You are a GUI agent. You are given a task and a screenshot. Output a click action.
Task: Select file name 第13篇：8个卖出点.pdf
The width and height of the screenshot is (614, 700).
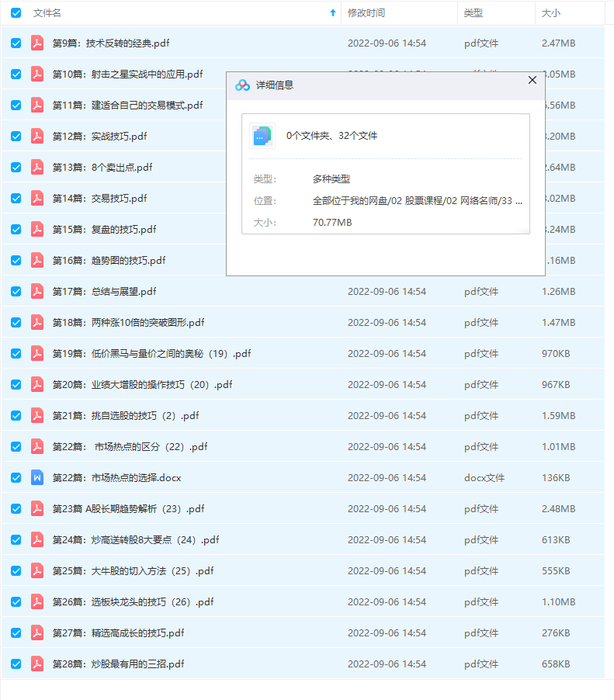pyautogui.click(x=102, y=168)
